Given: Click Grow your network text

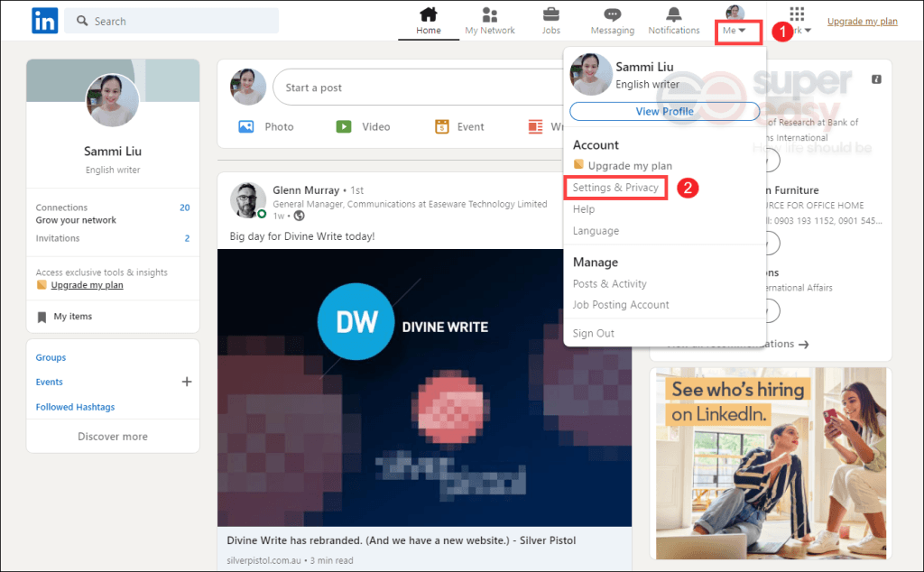Looking at the screenshot, I should (x=76, y=220).
